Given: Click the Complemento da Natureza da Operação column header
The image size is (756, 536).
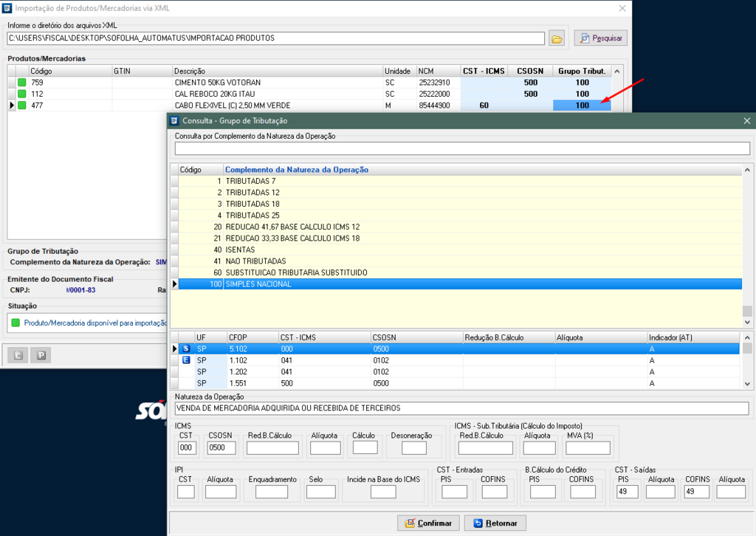Looking at the screenshot, I should coord(297,170).
